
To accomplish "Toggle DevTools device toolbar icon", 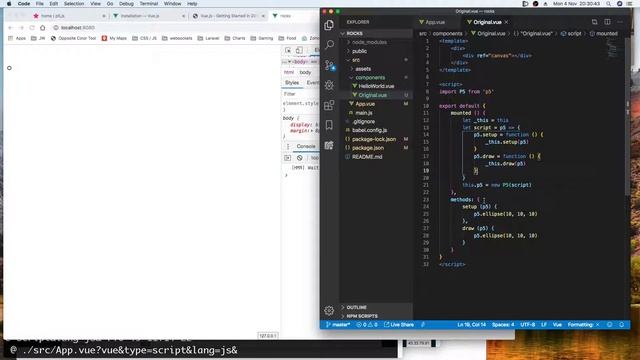I will click(299, 50).
